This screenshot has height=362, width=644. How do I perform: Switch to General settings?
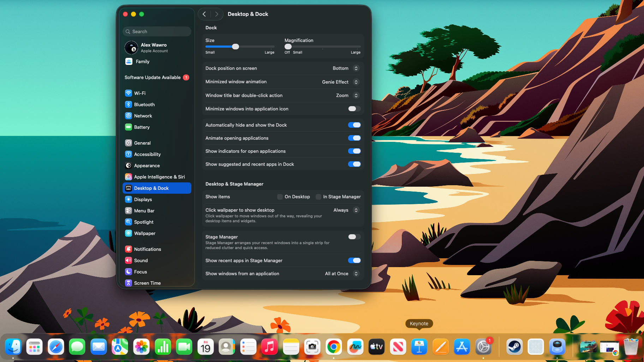point(142,143)
